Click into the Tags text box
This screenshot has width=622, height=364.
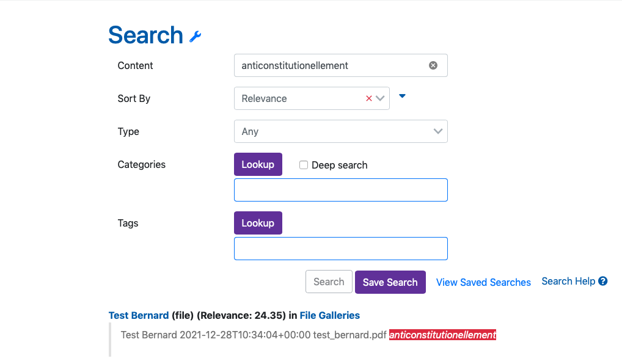[x=340, y=249]
